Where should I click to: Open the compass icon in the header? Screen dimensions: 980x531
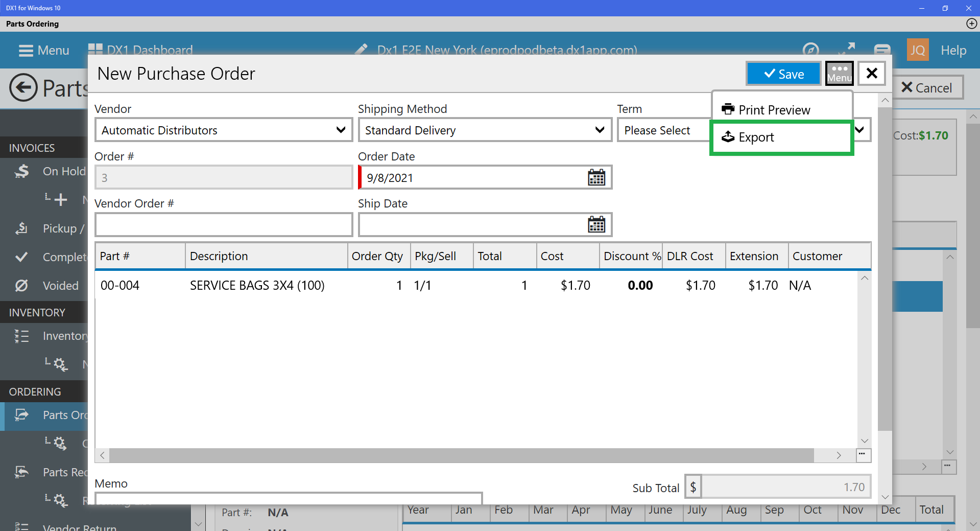coord(810,50)
